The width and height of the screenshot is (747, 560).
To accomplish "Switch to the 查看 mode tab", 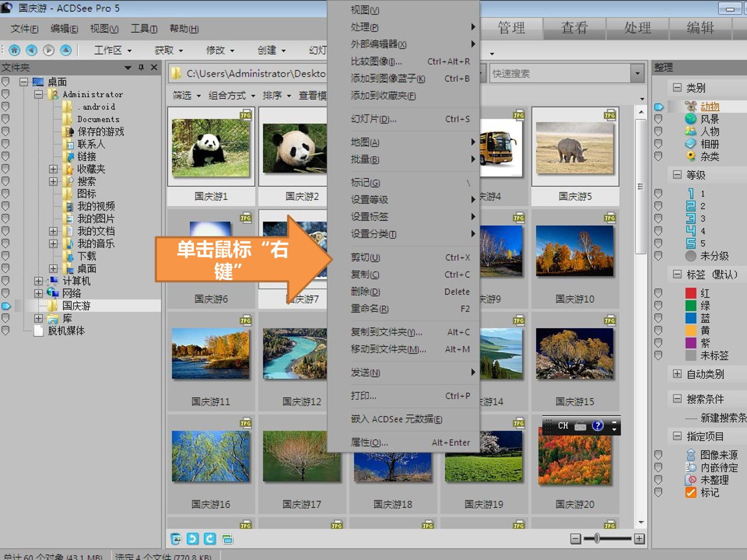I will [575, 28].
